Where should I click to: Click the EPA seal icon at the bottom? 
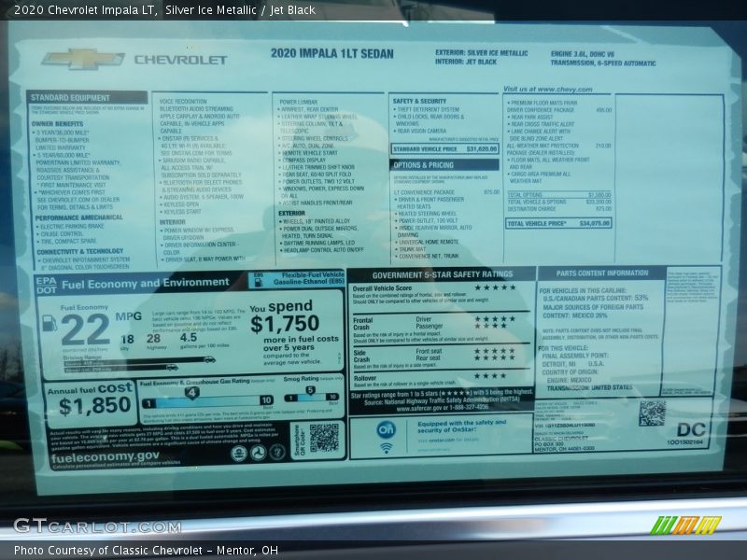click(x=238, y=453)
